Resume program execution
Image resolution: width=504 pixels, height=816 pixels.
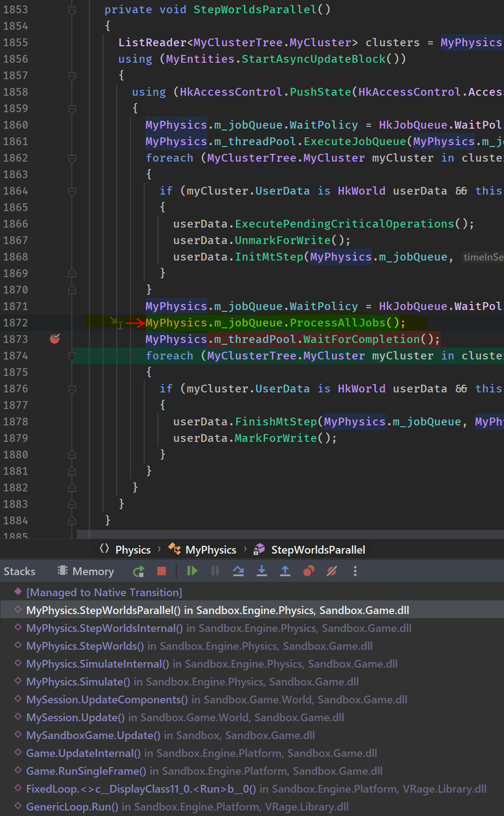(192, 571)
